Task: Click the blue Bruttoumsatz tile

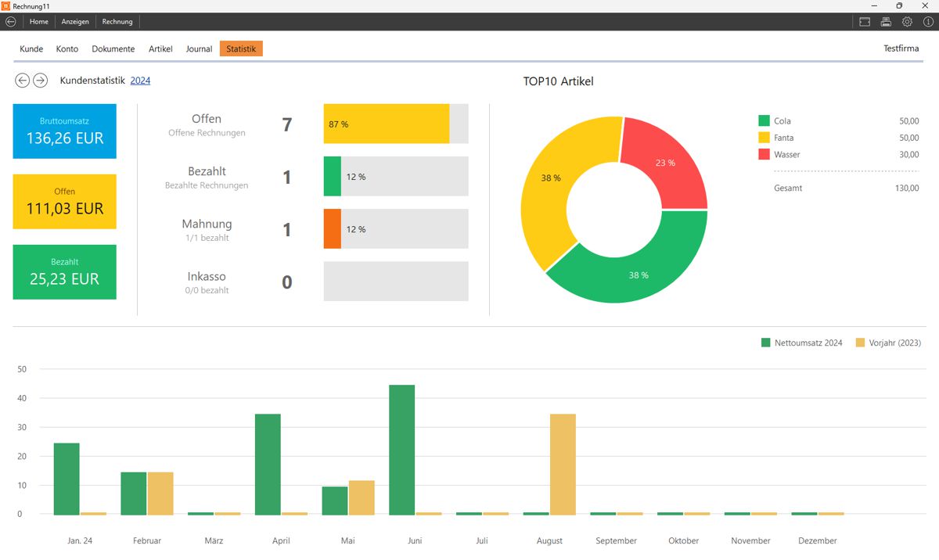Action: click(64, 131)
